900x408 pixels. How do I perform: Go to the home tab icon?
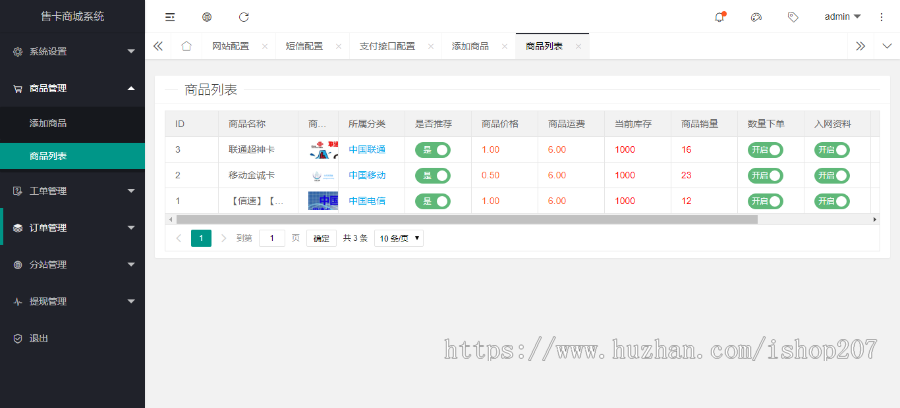[x=187, y=46]
